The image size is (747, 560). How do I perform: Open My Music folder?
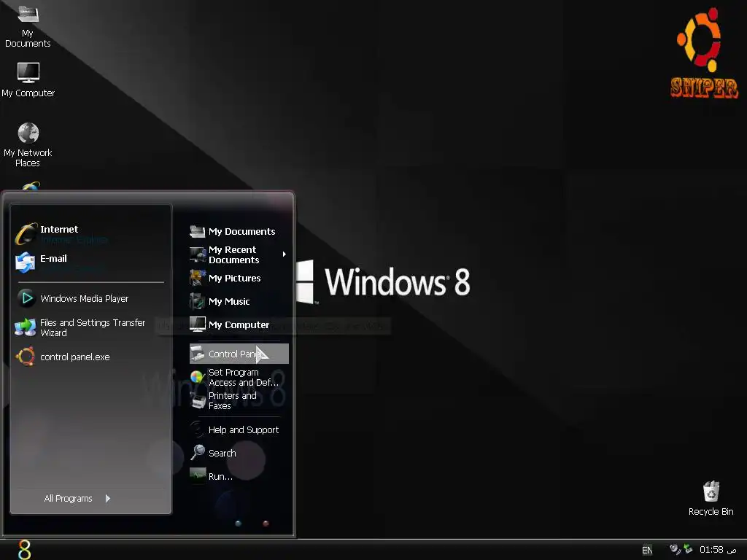point(220,301)
